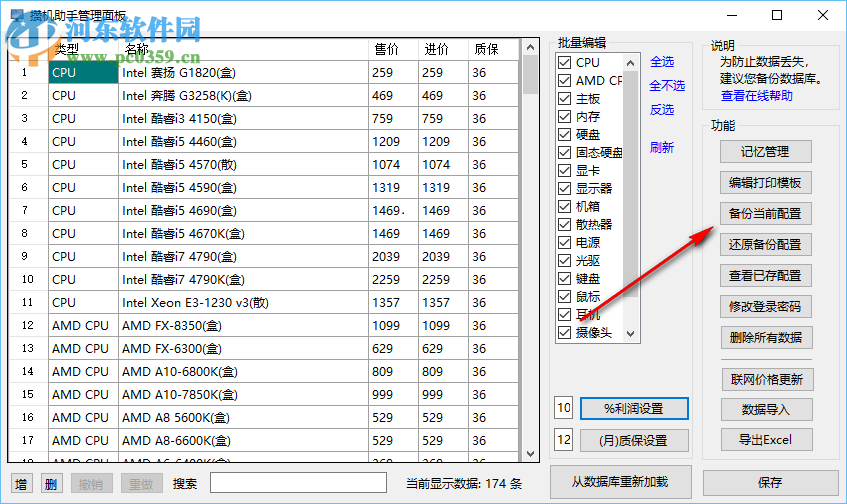Click the 售价 column header

pyautogui.click(x=393, y=50)
